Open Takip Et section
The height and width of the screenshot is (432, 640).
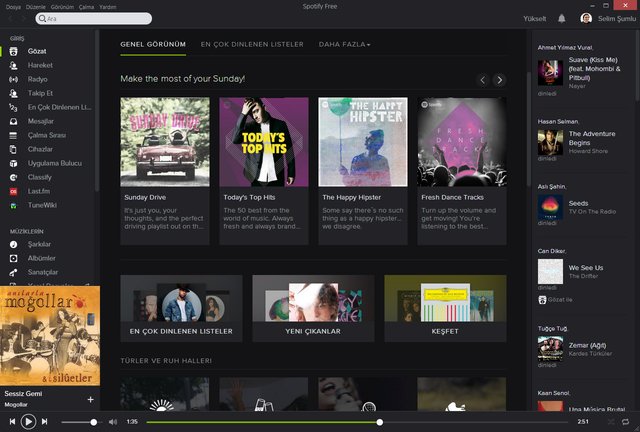click(40, 93)
